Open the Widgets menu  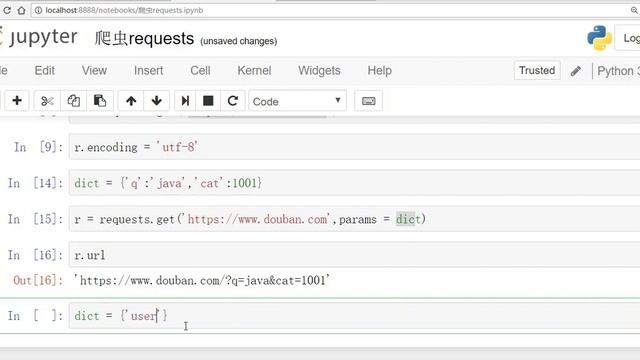click(319, 71)
